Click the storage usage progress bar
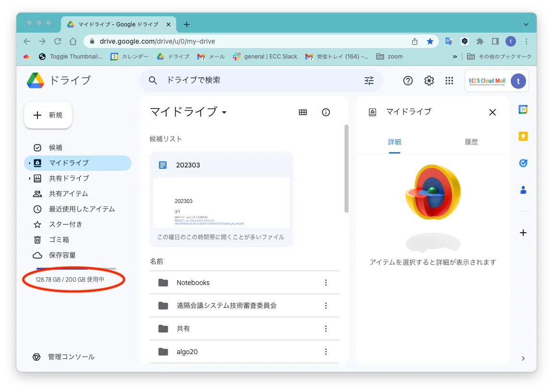 pos(76,269)
